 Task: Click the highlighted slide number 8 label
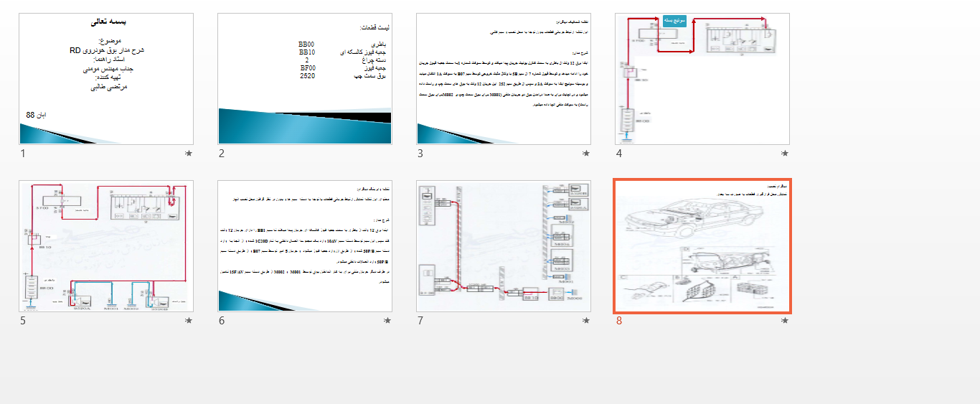click(619, 321)
